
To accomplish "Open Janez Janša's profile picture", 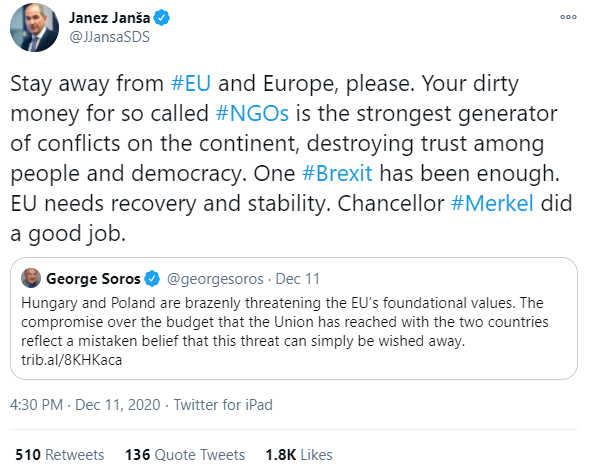I will pos(34,27).
